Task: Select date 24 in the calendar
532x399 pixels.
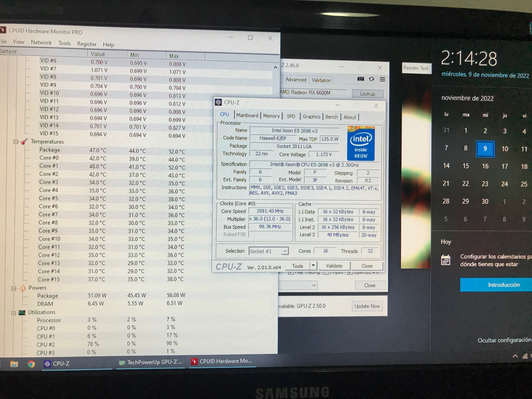Action: tap(504, 184)
